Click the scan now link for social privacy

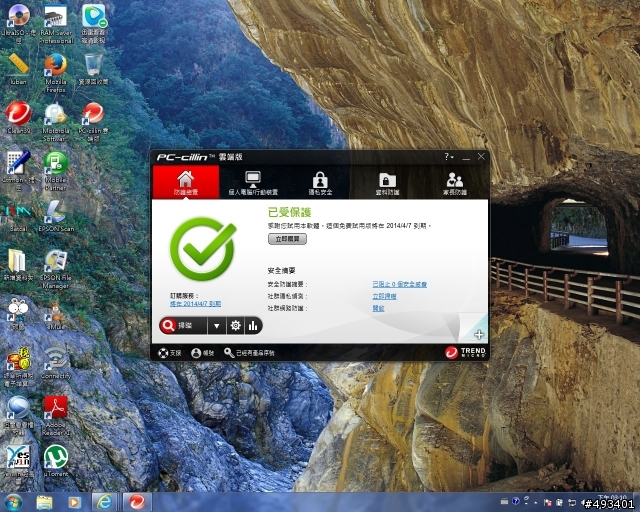coord(384,296)
